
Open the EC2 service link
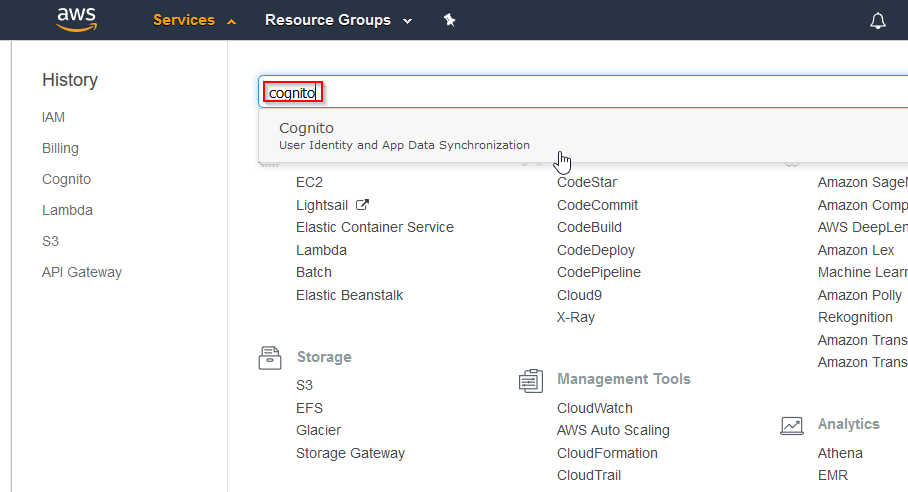[x=309, y=182]
